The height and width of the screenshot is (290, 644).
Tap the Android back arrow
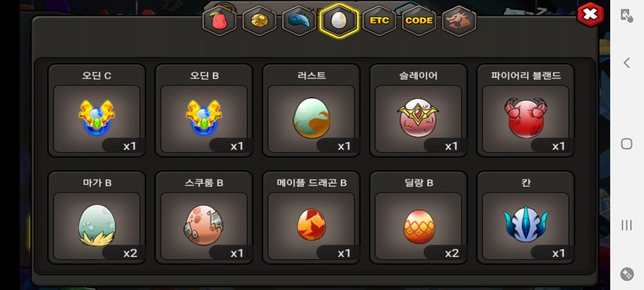click(627, 63)
